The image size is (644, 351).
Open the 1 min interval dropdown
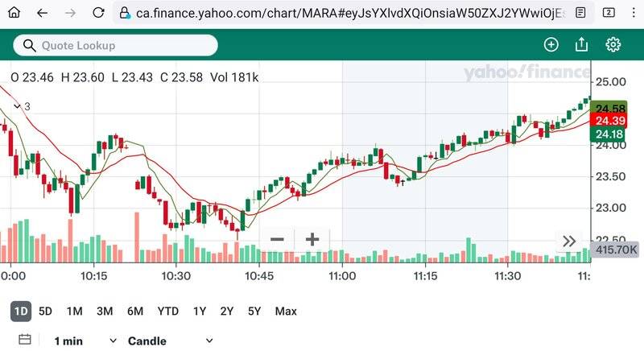coord(85,341)
